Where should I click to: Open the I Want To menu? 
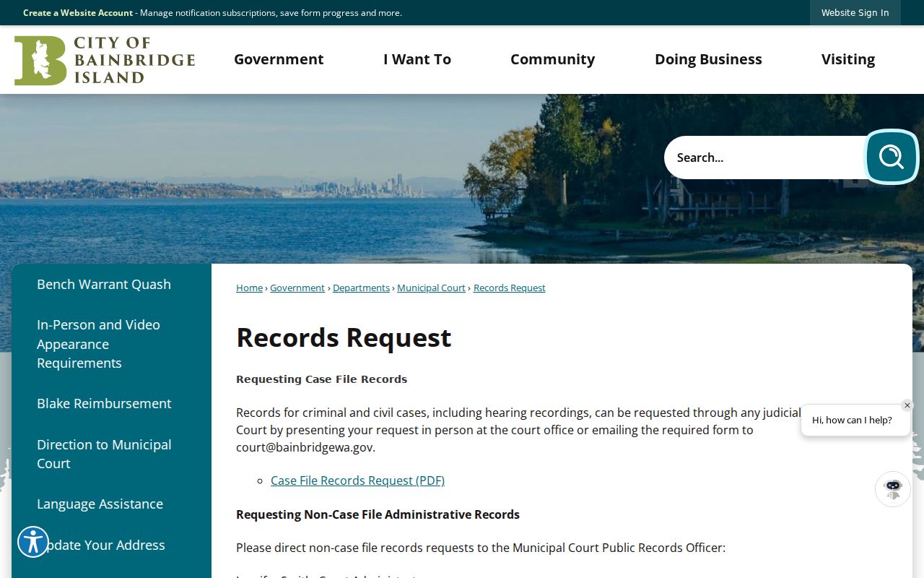point(417,59)
